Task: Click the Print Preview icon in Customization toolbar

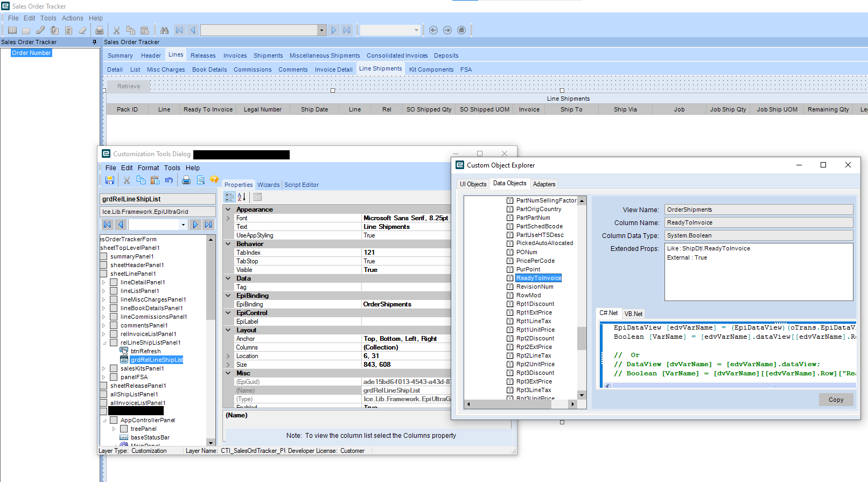Action: point(200,180)
